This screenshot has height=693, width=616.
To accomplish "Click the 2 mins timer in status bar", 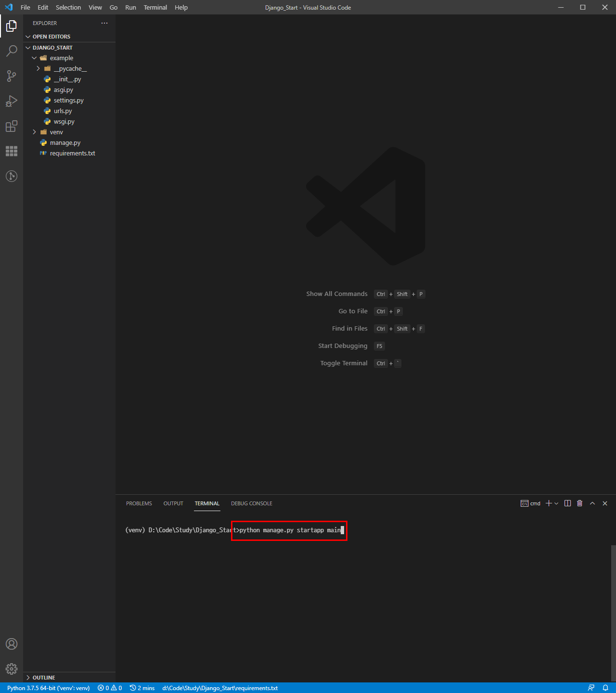I will pos(142,688).
